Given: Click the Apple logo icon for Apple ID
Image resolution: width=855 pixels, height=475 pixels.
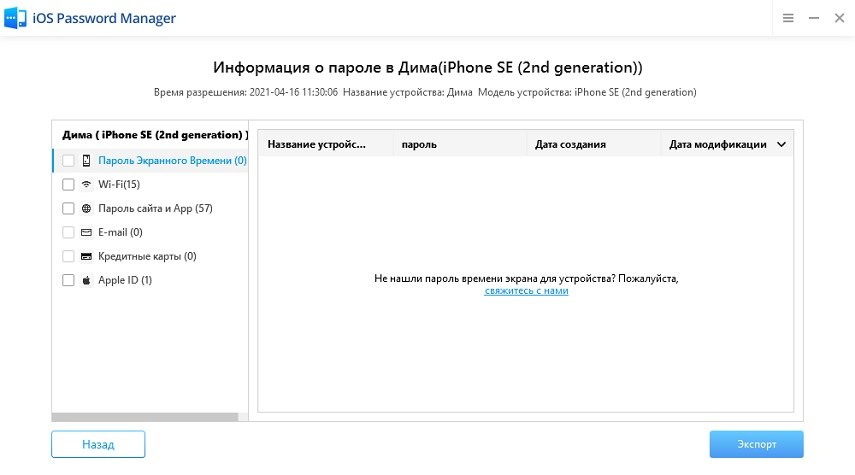Looking at the screenshot, I should tap(86, 280).
